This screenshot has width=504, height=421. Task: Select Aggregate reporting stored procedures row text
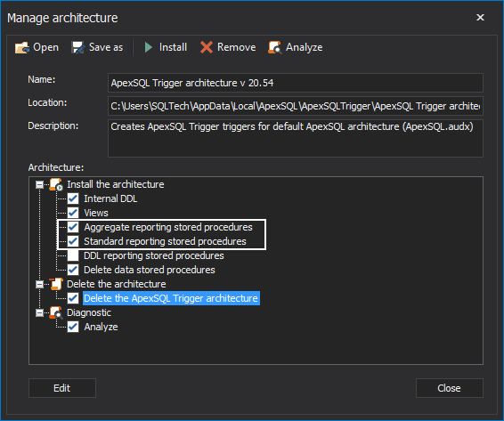point(168,227)
